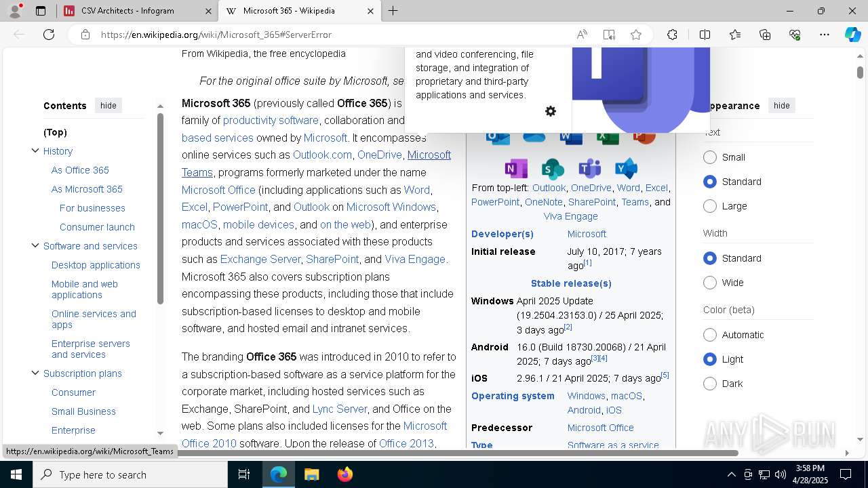Click the Viva Engage icon in the infobox
The height and width of the screenshot is (488, 868).
point(626,168)
